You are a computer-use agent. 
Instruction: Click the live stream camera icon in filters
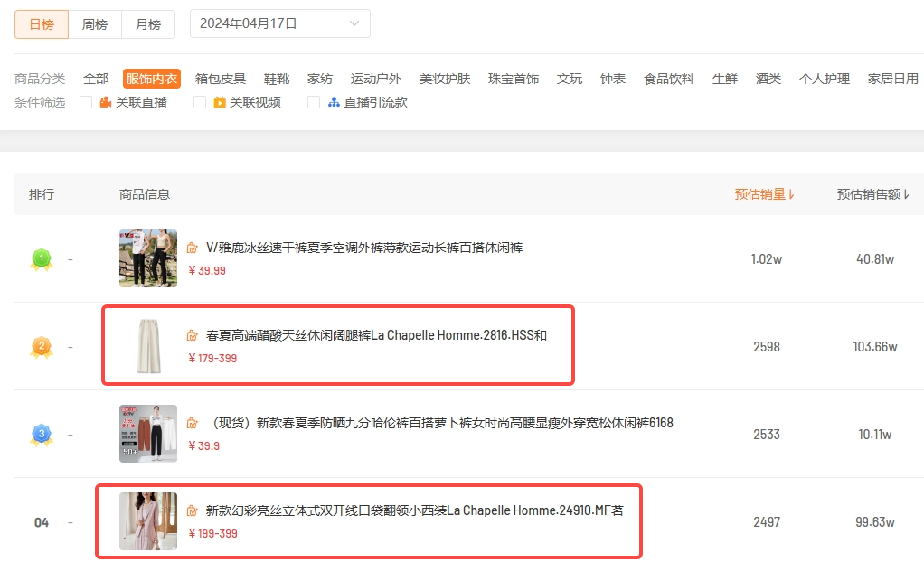click(106, 102)
